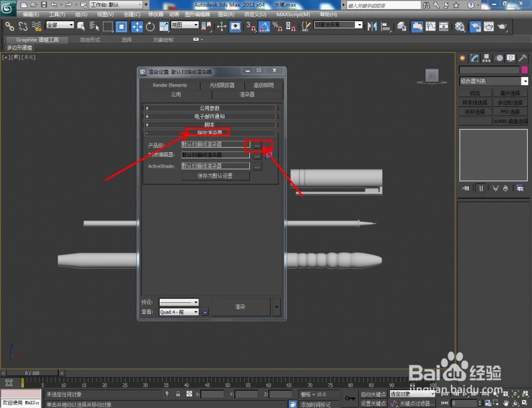
Task: Expand the 公用参数 rollout
Action: coord(210,108)
